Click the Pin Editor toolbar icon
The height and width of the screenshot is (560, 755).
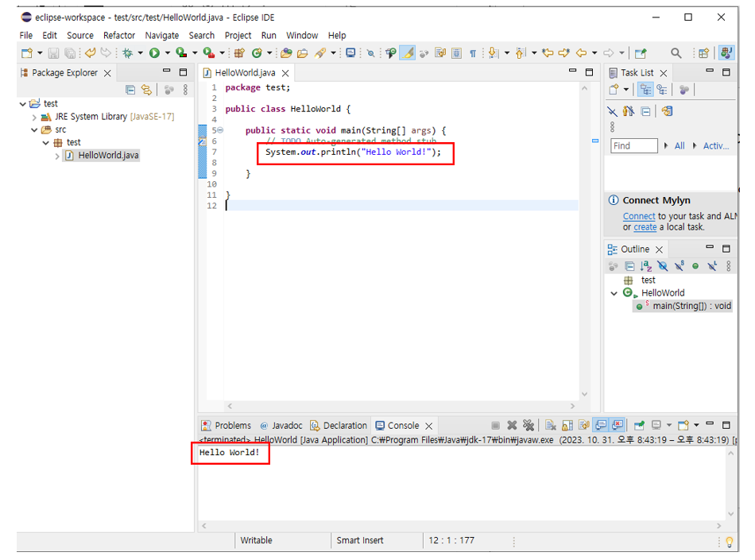pos(641,53)
